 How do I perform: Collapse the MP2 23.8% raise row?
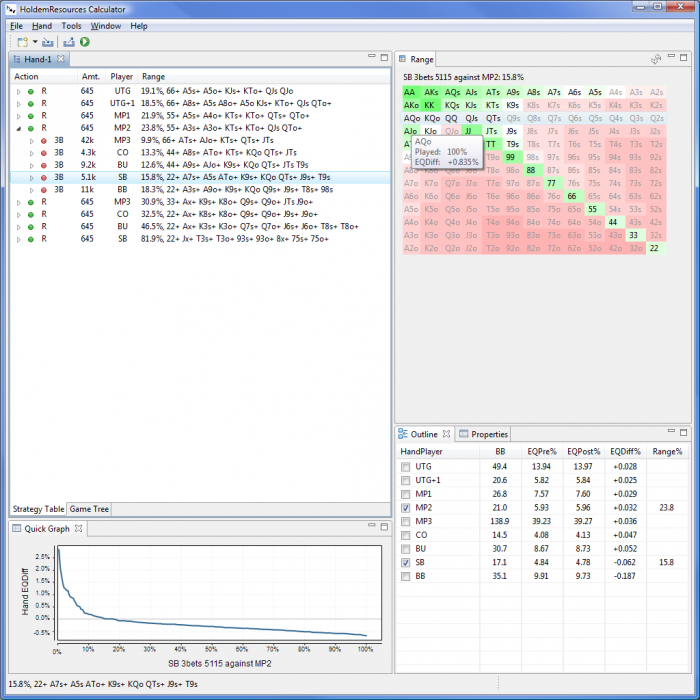(x=19, y=128)
